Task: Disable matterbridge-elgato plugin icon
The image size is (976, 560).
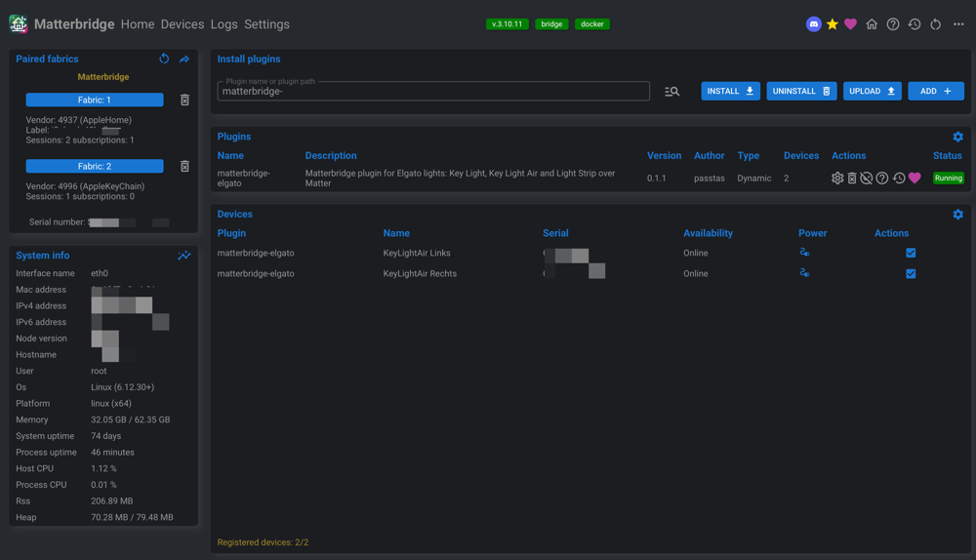Action: (x=866, y=178)
